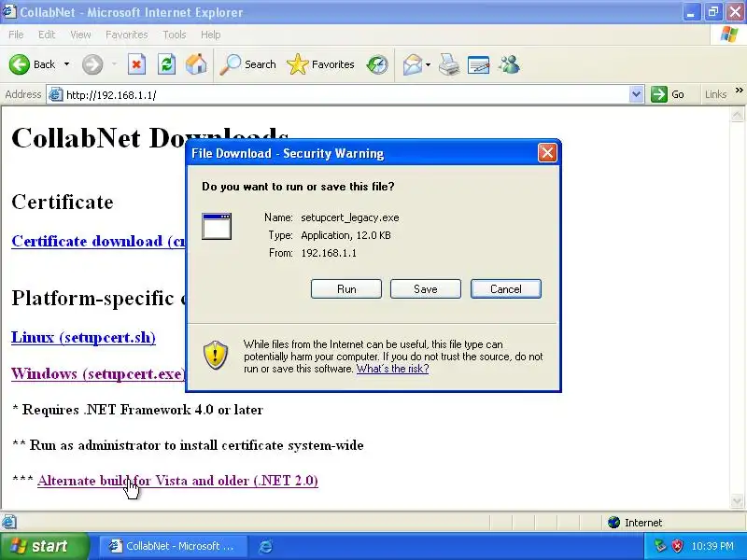Expand the Mail dropdown arrow
The image size is (747, 560).
coord(428,64)
